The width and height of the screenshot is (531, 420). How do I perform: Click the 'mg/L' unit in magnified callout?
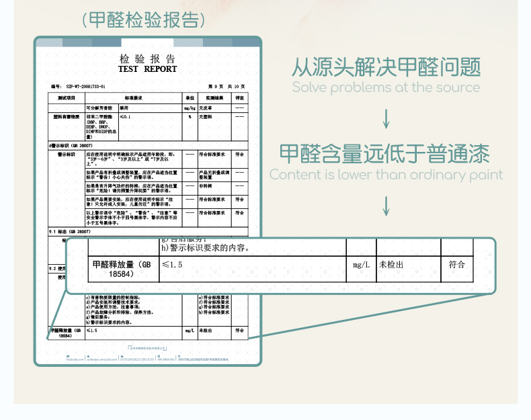coord(361,265)
